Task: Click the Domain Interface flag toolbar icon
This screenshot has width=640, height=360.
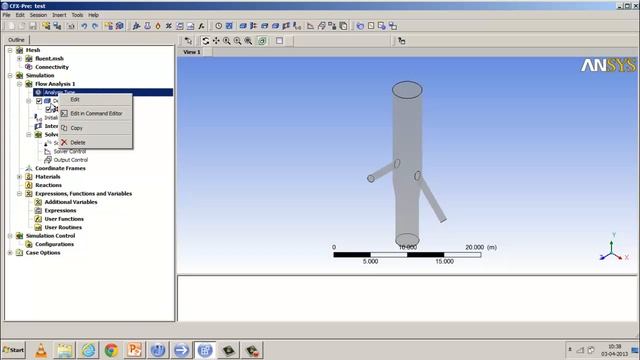Action: [286, 26]
